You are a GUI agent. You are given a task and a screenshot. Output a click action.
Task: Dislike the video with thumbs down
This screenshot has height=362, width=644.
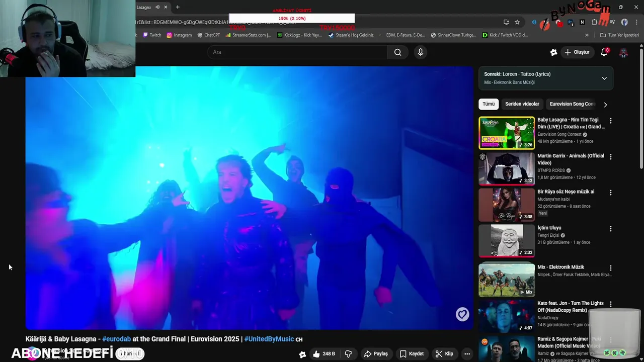pos(348,354)
